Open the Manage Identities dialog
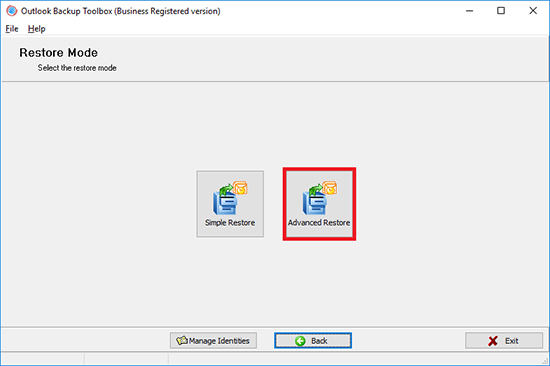The width and height of the screenshot is (550, 366). (x=213, y=340)
